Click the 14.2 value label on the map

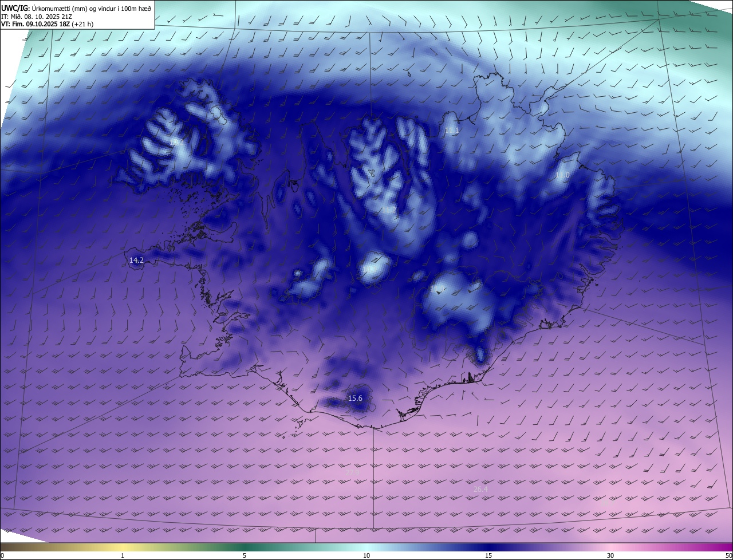(136, 260)
